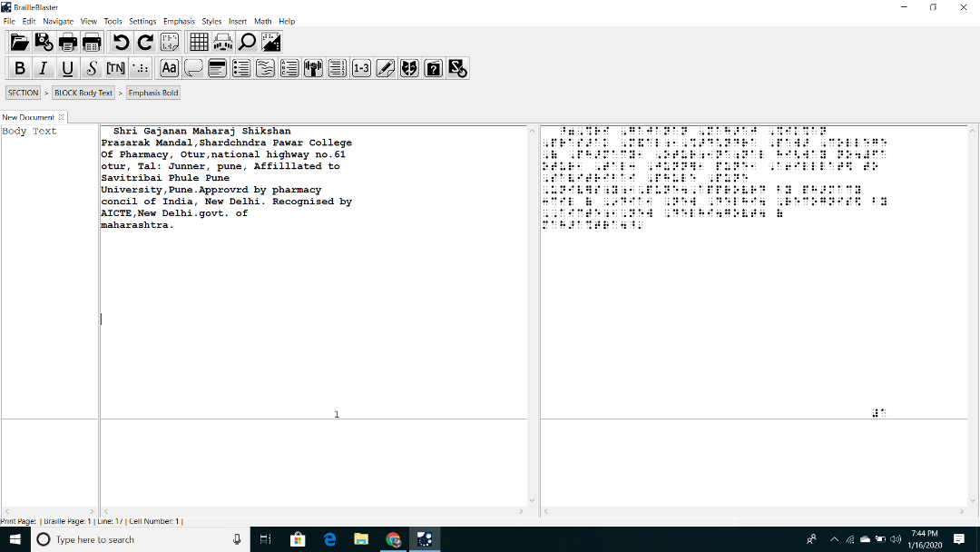Click the Open file folder icon
The width and height of the screenshot is (980, 552).
click(x=19, y=42)
